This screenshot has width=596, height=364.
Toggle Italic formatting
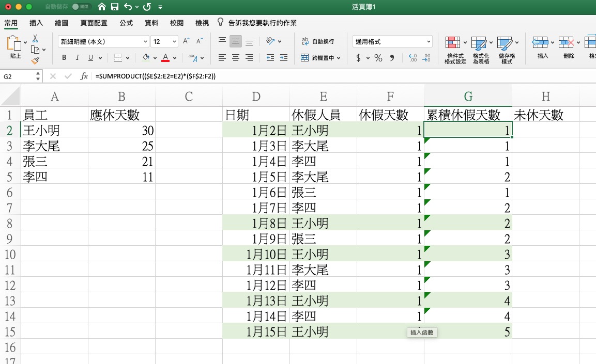click(x=77, y=58)
